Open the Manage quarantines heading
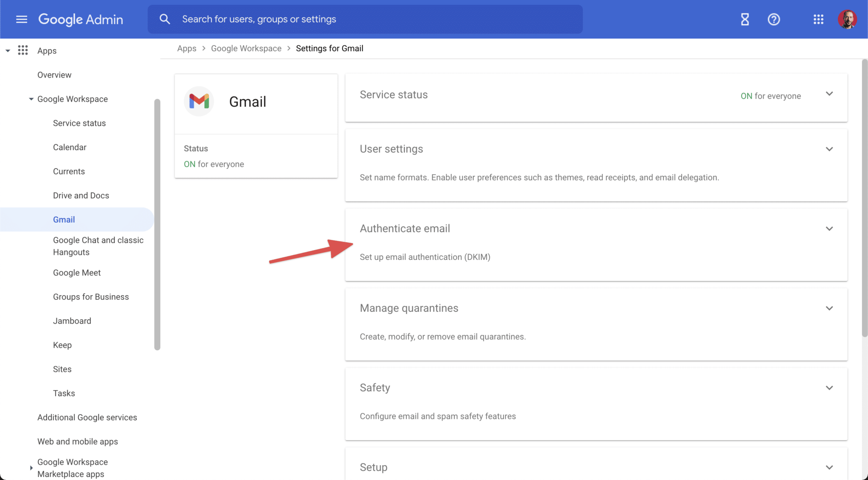 point(409,308)
